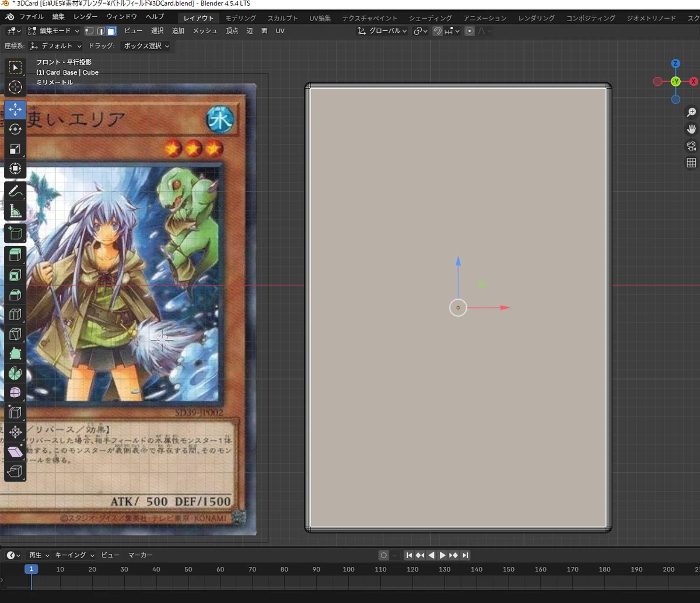
Task: Open the editor type dropdown in viewport
Action: [13, 31]
